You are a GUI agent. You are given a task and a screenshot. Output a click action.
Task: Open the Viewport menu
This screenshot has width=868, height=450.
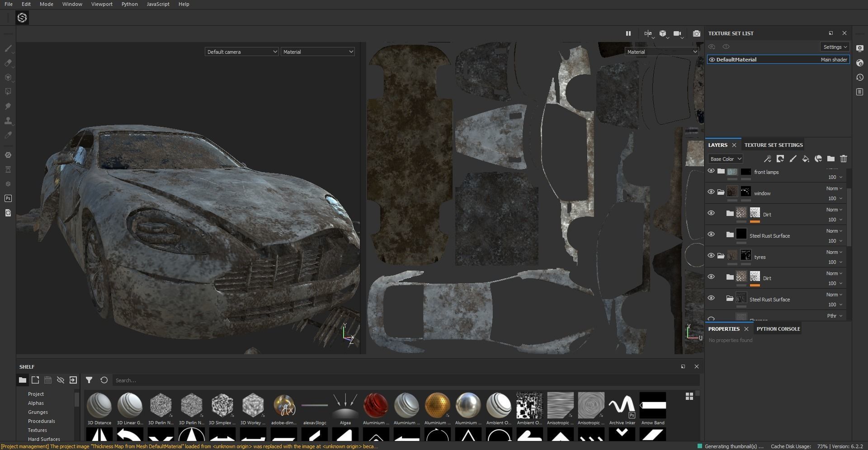pyautogui.click(x=102, y=4)
